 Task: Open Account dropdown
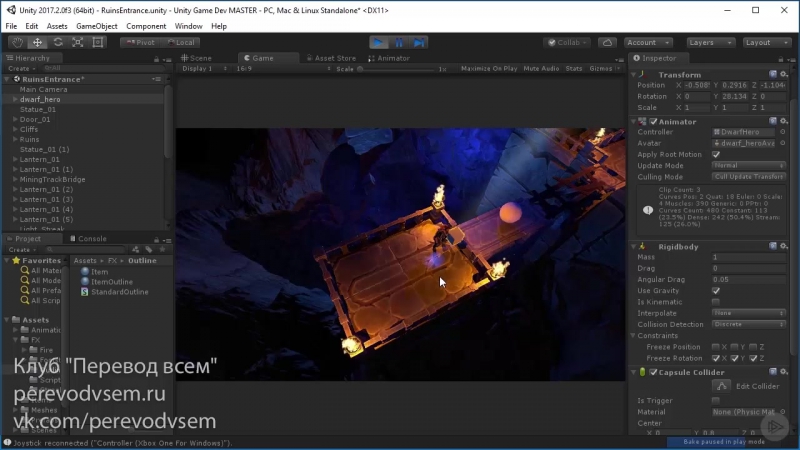pyautogui.click(x=648, y=42)
